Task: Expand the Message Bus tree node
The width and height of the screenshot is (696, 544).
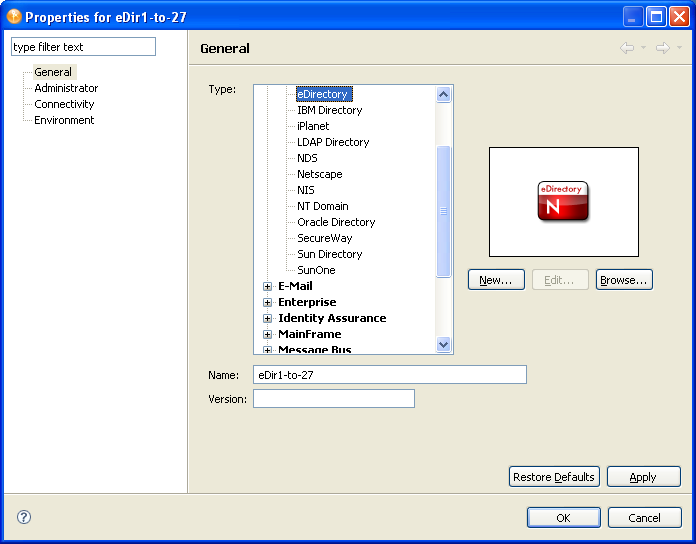Action: point(267,350)
